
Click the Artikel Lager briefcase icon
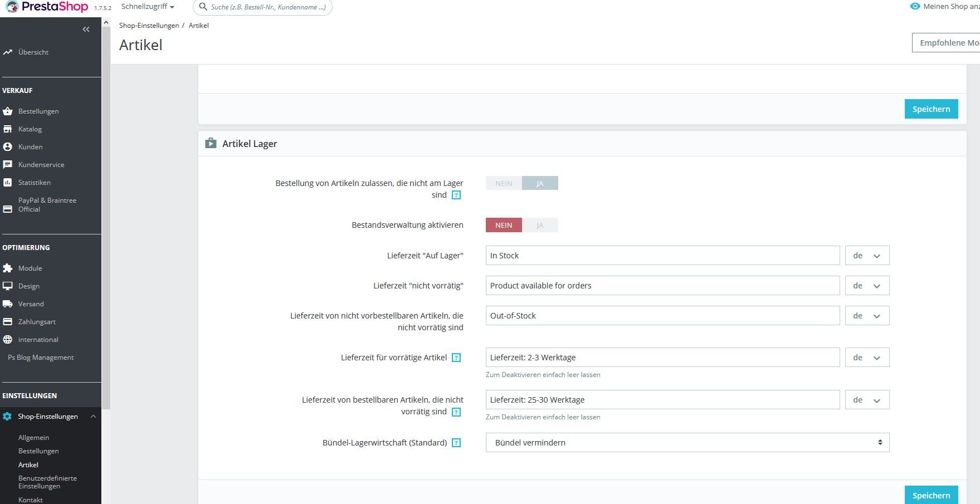[x=211, y=144]
